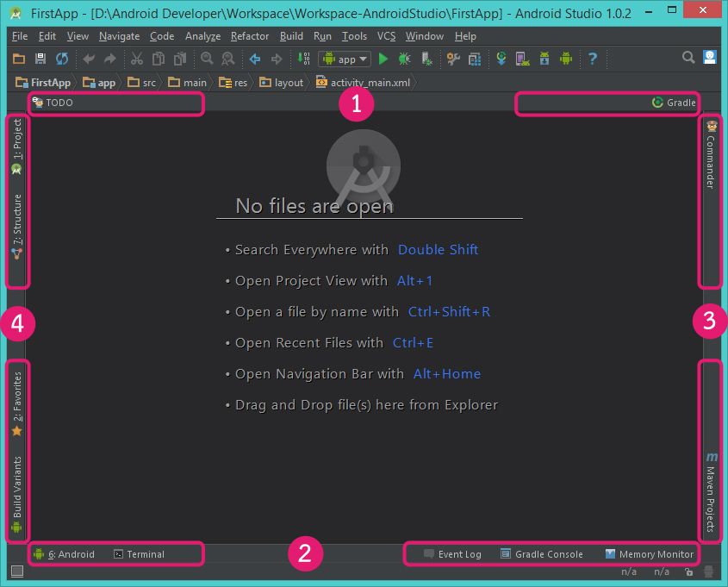
Task: Open the Run menu
Action: pyautogui.click(x=322, y=36)
